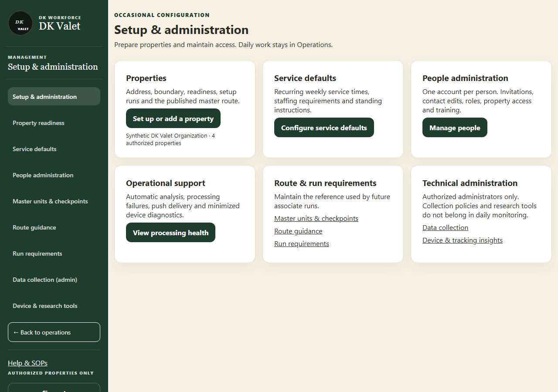Screen dimensions: 558x392
Task: Click 'Prepare properties and maintain access' subtitle
Action: [x=223, y=45]
